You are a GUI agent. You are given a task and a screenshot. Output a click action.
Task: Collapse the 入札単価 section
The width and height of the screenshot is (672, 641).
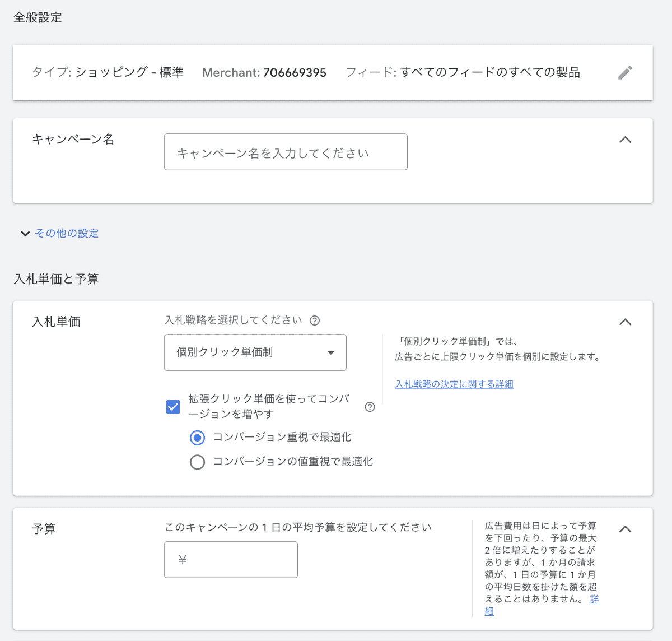625,322
